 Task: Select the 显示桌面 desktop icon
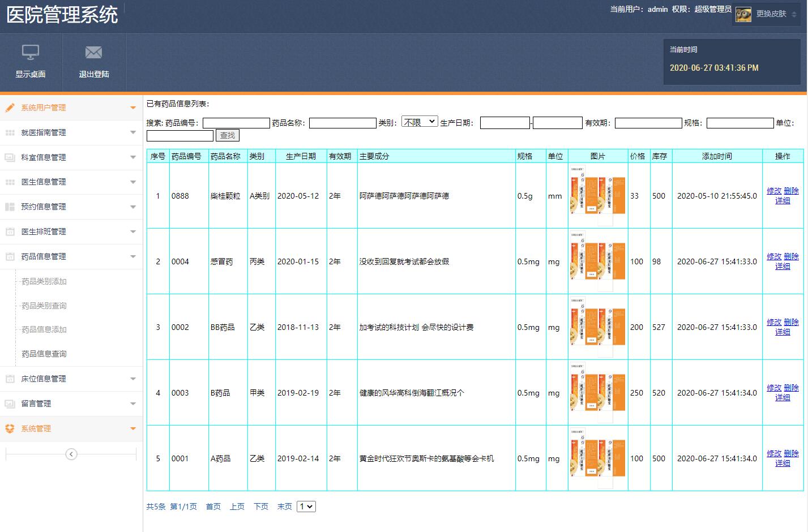click(31, 52)
